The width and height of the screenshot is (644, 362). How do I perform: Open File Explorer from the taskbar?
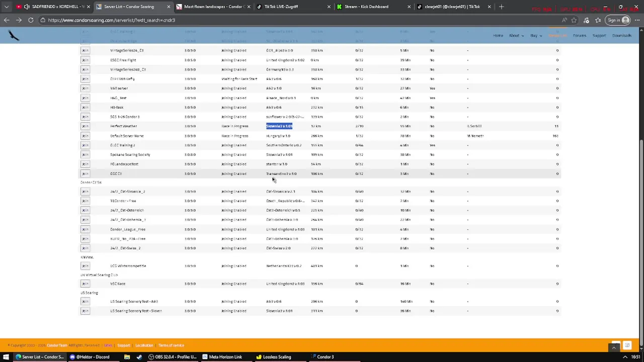[127, 357]
